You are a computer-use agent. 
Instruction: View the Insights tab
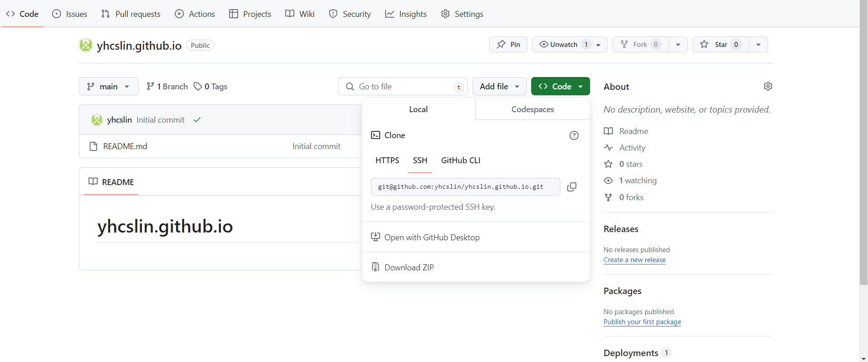coord(406,14)
